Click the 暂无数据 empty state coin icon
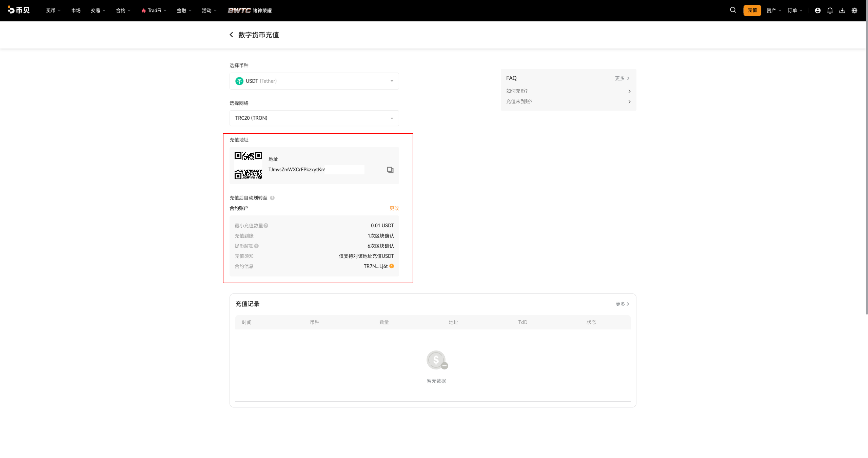This screenshot has width=868, height=458. point(437,360)
